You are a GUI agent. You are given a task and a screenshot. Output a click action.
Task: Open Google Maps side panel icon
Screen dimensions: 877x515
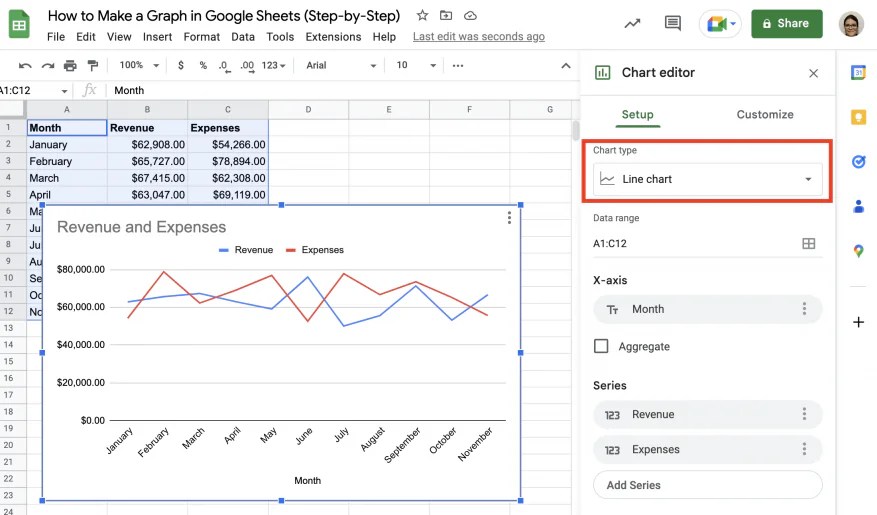[x=859, y=251]
